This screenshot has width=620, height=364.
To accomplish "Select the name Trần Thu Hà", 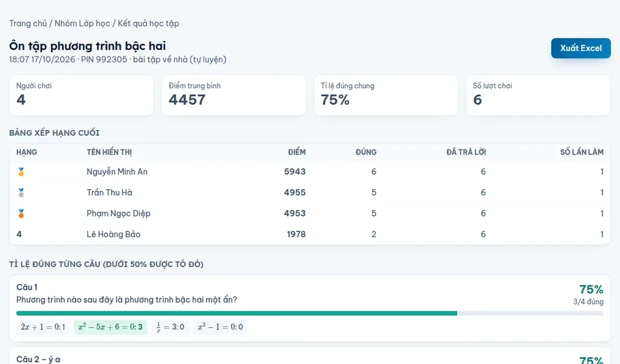I will (x=110, y=193).
